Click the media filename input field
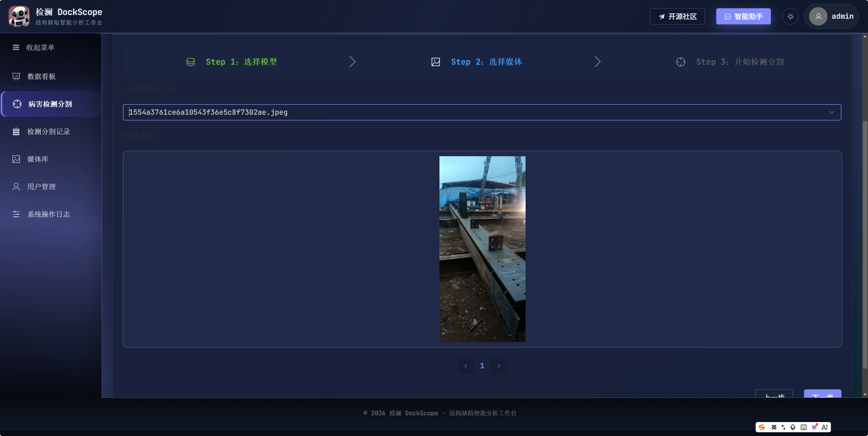868x436 pixels. [482, 112]
